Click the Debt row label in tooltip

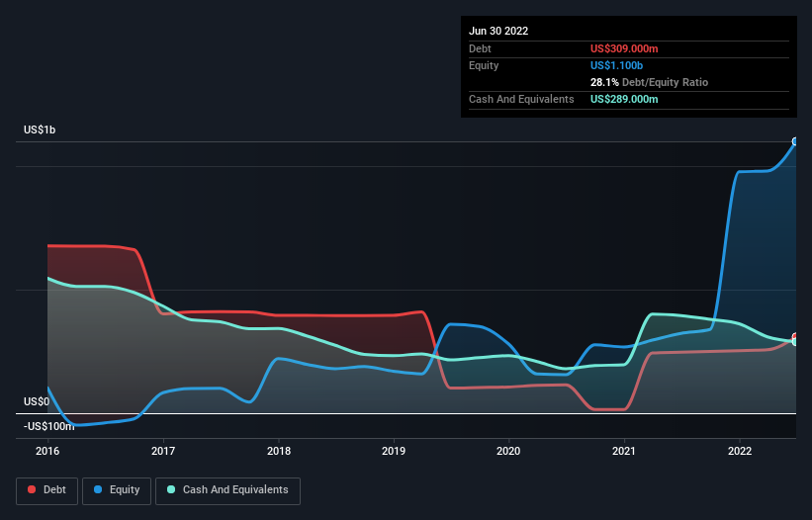[480, 48]
